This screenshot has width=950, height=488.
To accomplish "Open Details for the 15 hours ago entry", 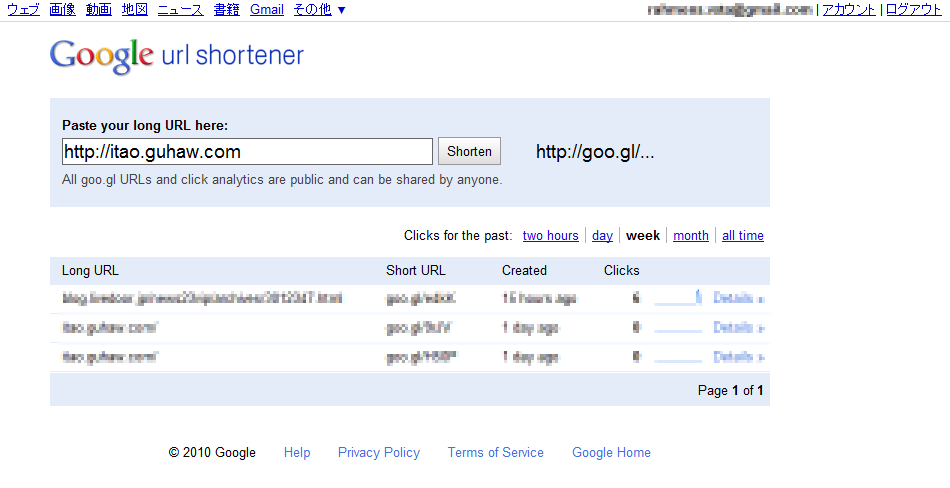I will (738, 298).
